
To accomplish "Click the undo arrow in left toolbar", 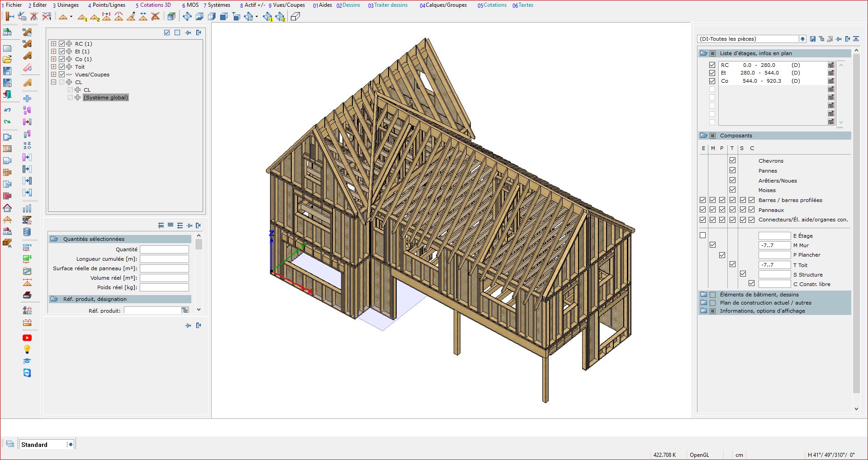I will (8, 110).
